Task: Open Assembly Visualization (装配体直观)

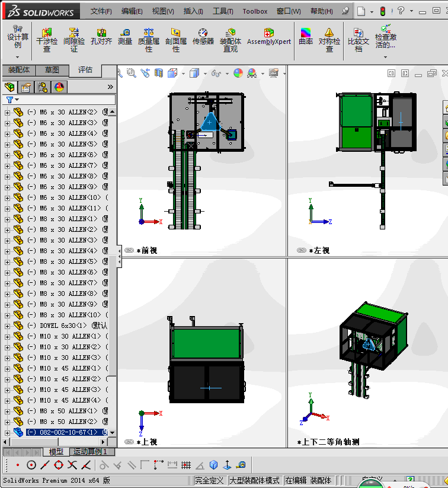Action: point(231,40)
